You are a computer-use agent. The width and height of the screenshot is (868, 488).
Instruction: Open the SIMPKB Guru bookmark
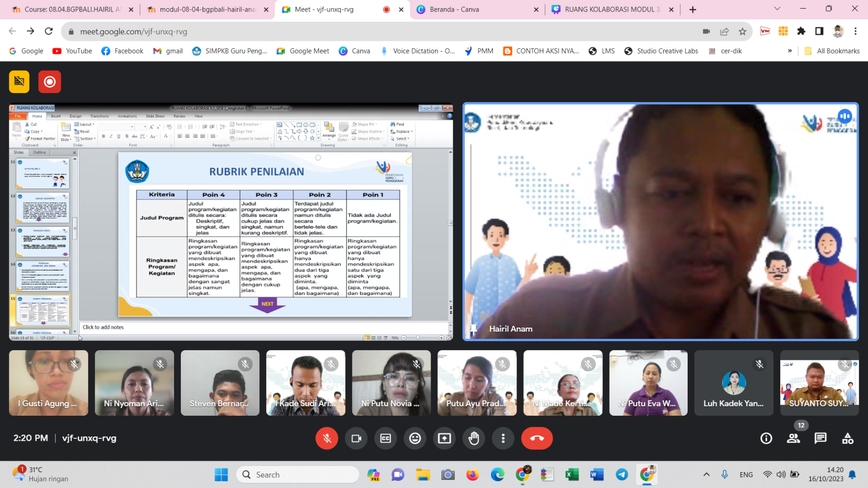tap(230, 51)
